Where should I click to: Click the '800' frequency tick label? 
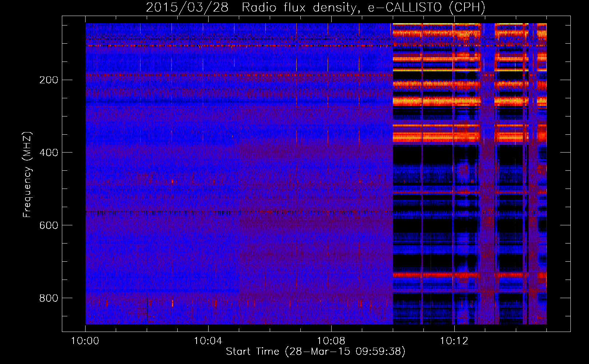point(49,298)
